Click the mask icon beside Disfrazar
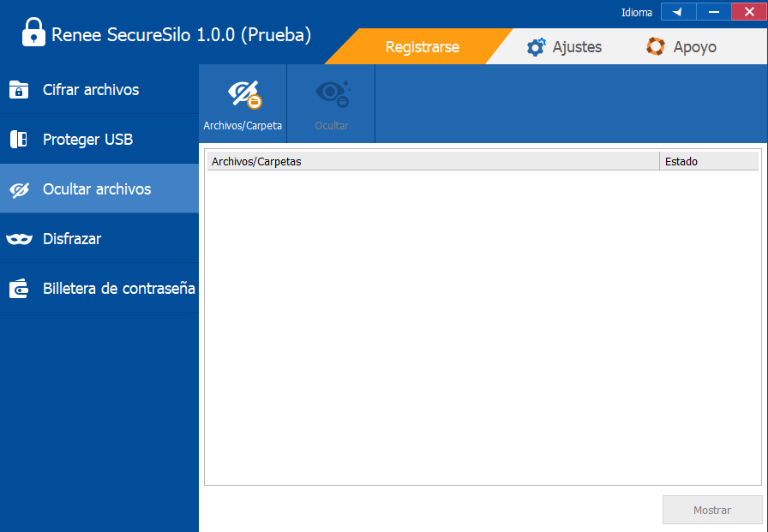This screenshot has width=768, height=532. [x=19, y=239]
